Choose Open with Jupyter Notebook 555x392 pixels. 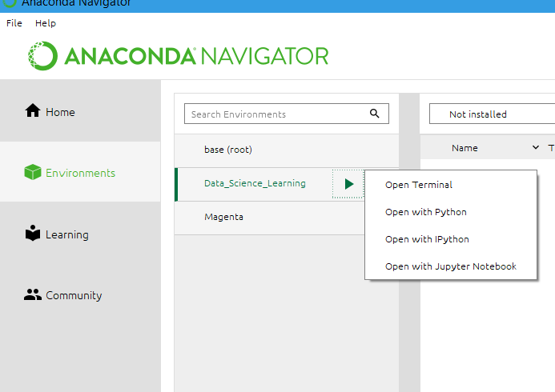pos(451,266)
